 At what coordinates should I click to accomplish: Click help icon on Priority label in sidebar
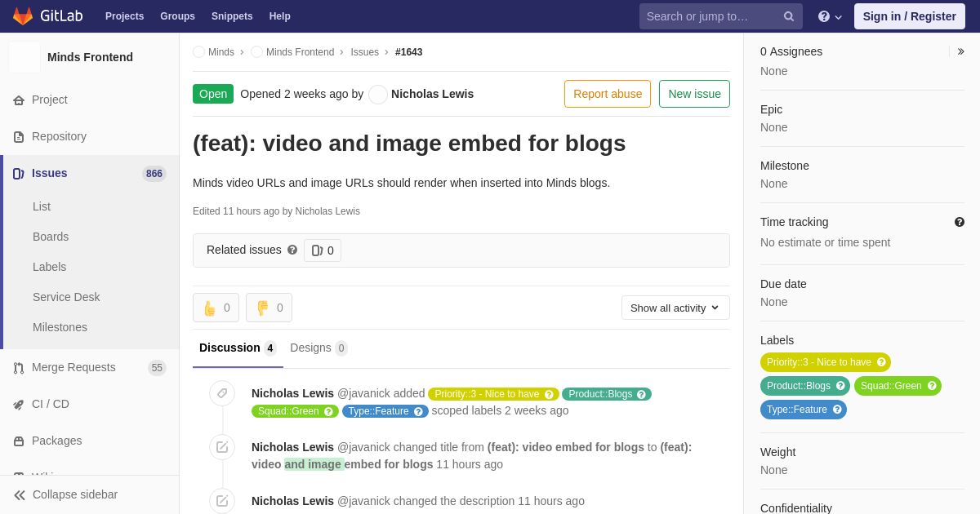(x=881, y=362)
